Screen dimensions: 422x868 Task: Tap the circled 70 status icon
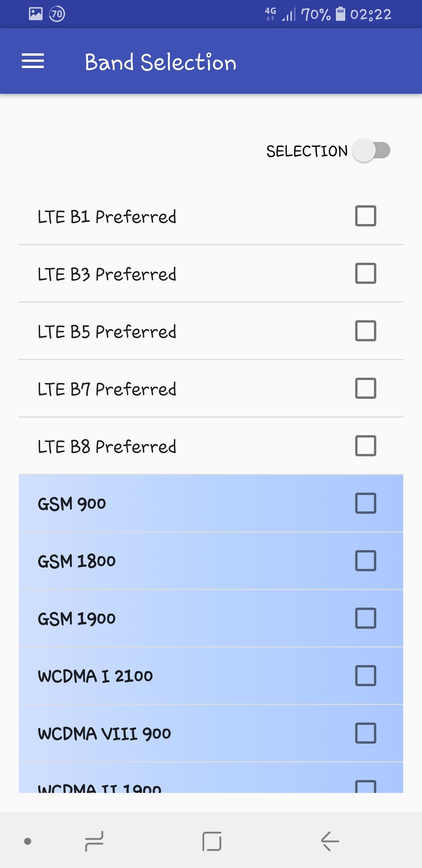[57, 14]
